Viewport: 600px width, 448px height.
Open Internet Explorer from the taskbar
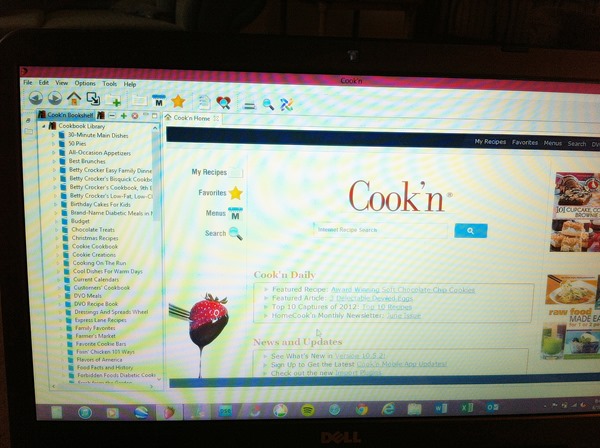[388, 409]
